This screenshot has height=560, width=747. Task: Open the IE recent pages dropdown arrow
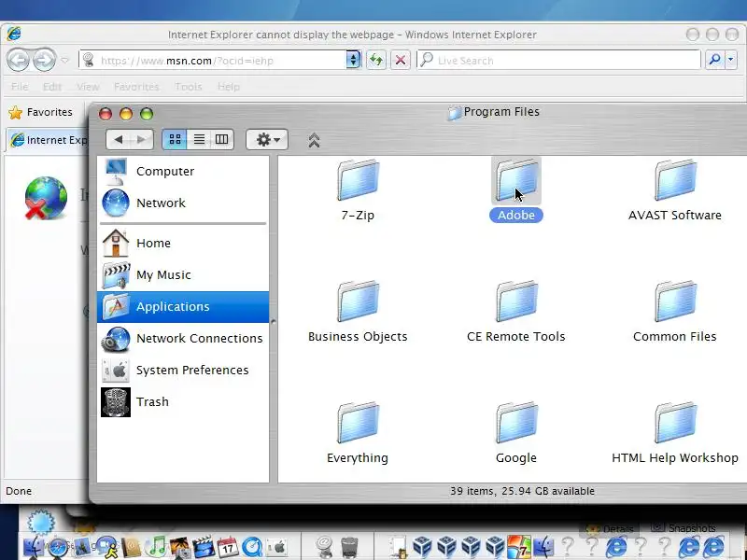[65, 61]
